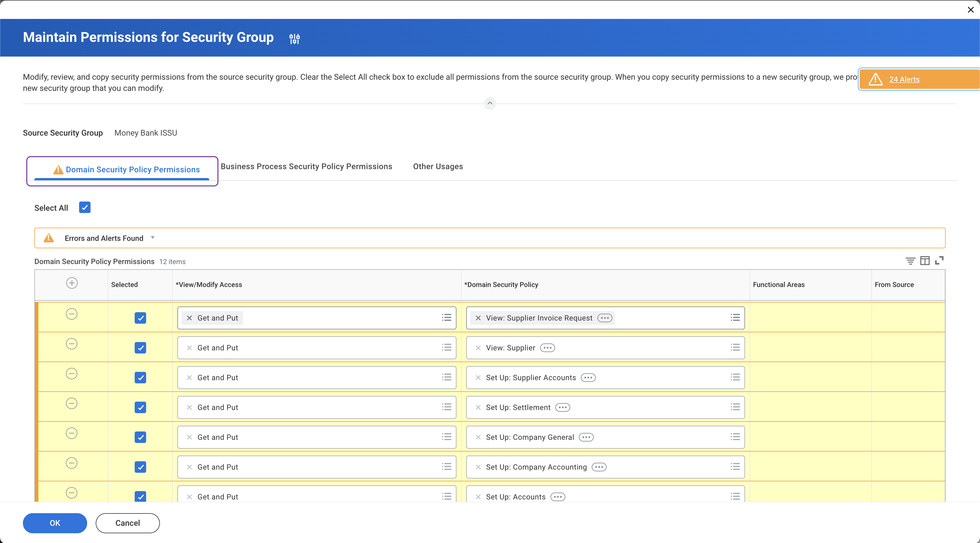Open access prompt list for Supplier Invoice Request row
Viewport: 980px width, 543px height.
pos(447,318)
